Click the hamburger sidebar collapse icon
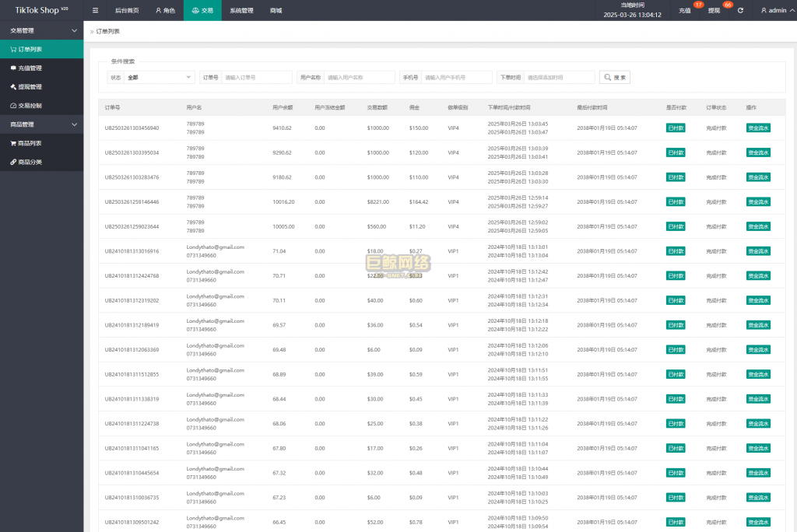The width and height of the screenshot is (797, 532). 95,10
